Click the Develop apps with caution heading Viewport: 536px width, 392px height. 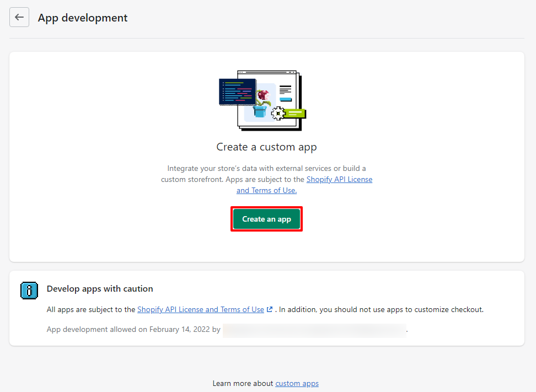[x=100, y=288]
